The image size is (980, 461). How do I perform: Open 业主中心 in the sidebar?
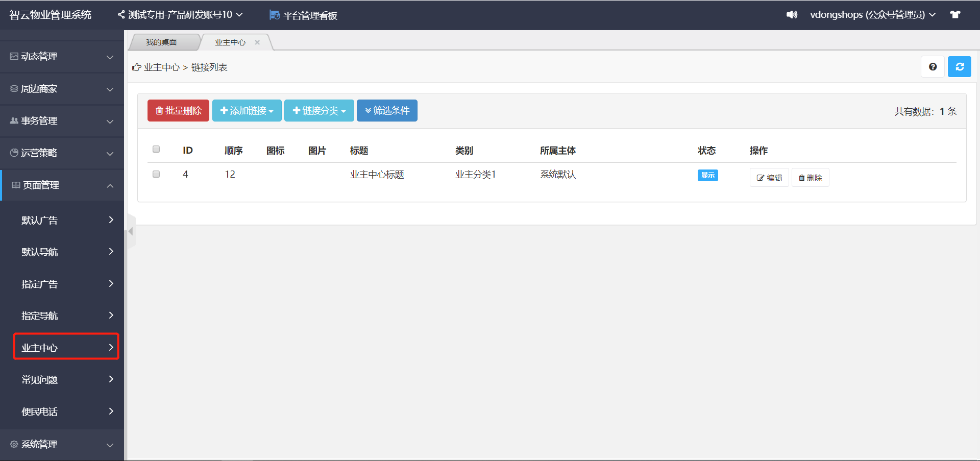(66, 347)
